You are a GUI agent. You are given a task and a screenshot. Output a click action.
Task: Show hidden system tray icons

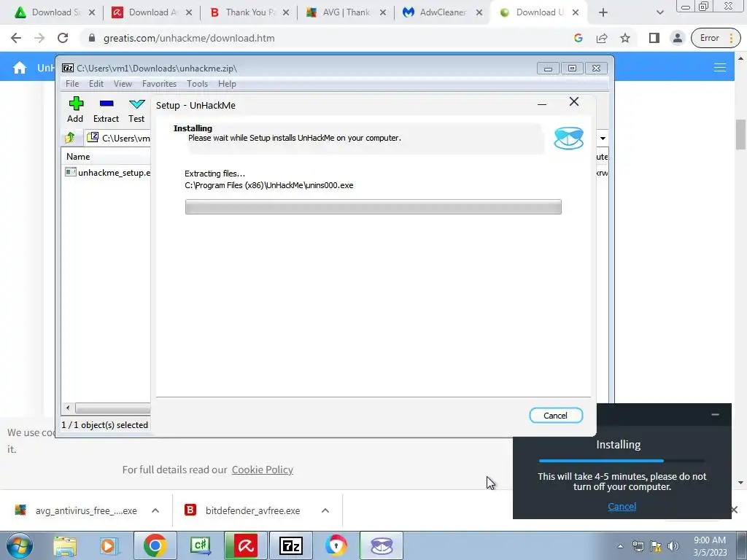[620, 546]
